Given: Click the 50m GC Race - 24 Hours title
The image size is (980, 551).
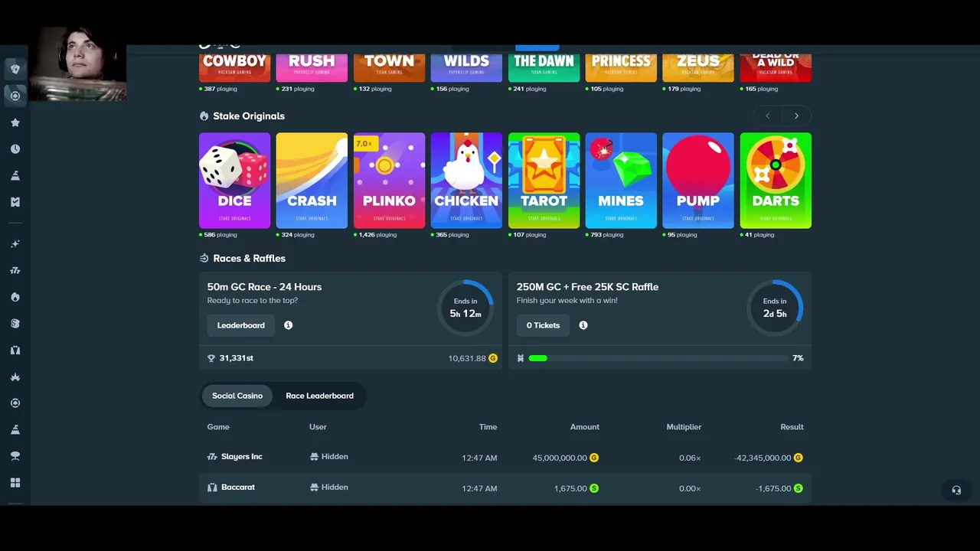Looking at the screenshot, I should click(x=264, y=287).
